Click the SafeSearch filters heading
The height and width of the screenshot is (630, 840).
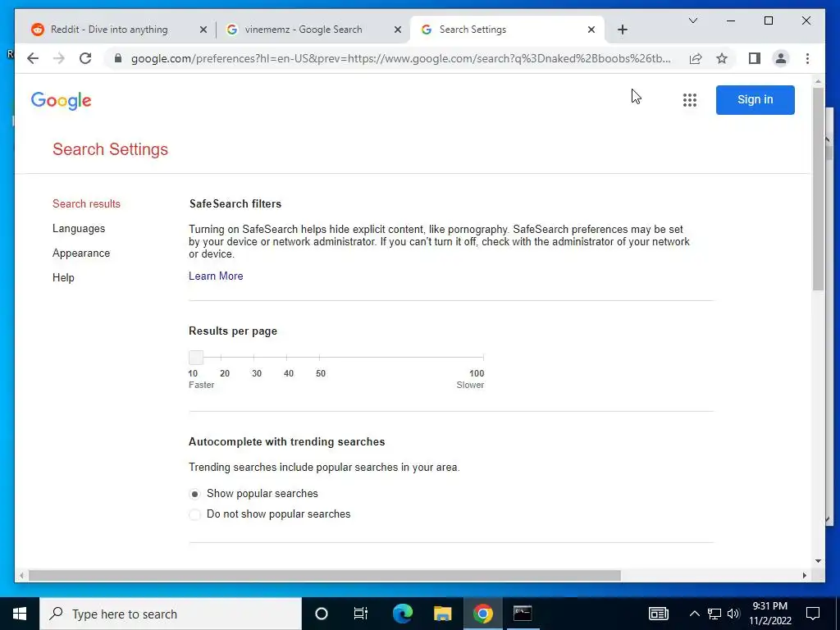pos(235,203)
